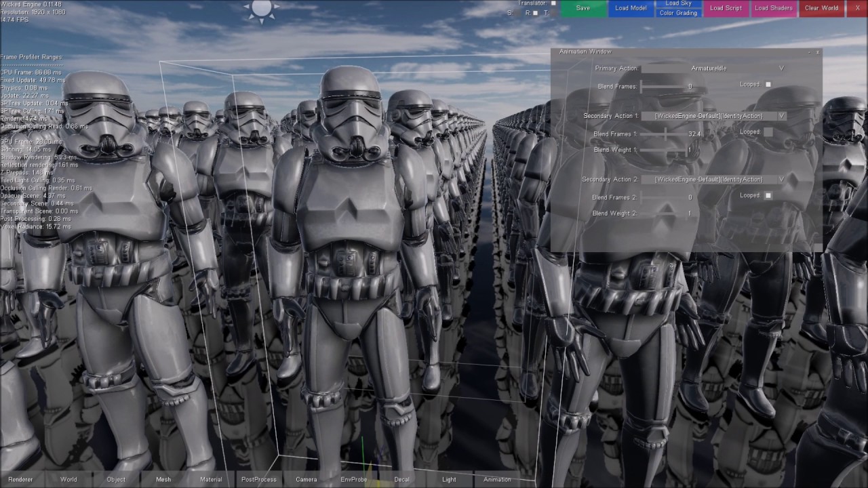868x488 pixels.
Task: Open the World tab
Action: [68, 479]
